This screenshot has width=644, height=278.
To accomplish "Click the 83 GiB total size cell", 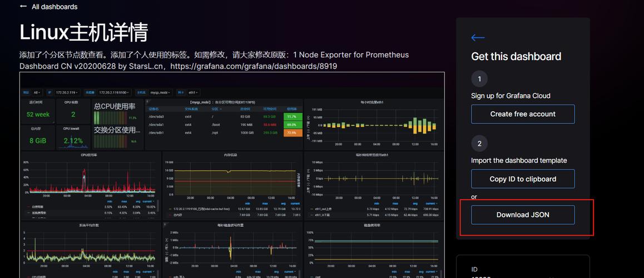I will pyautogui.click(x=246, y=117).
